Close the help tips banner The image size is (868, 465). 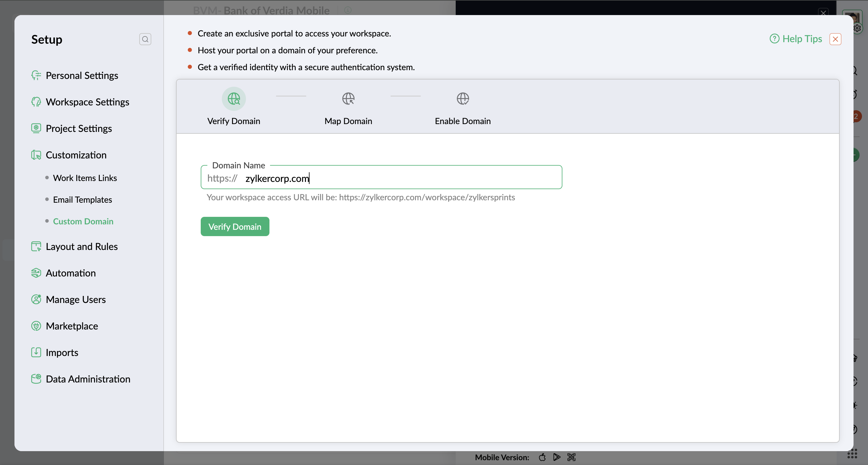pyautogui.click(x=835, y=39)
